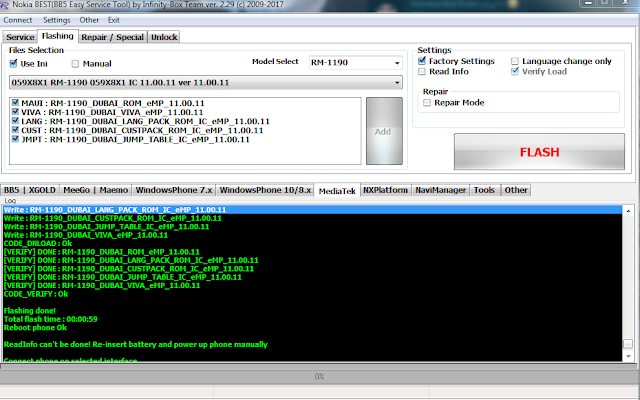Screen dimensions: 640x400
Task: Select log line Reboot phone Ok
Action: tap(36, 328)
